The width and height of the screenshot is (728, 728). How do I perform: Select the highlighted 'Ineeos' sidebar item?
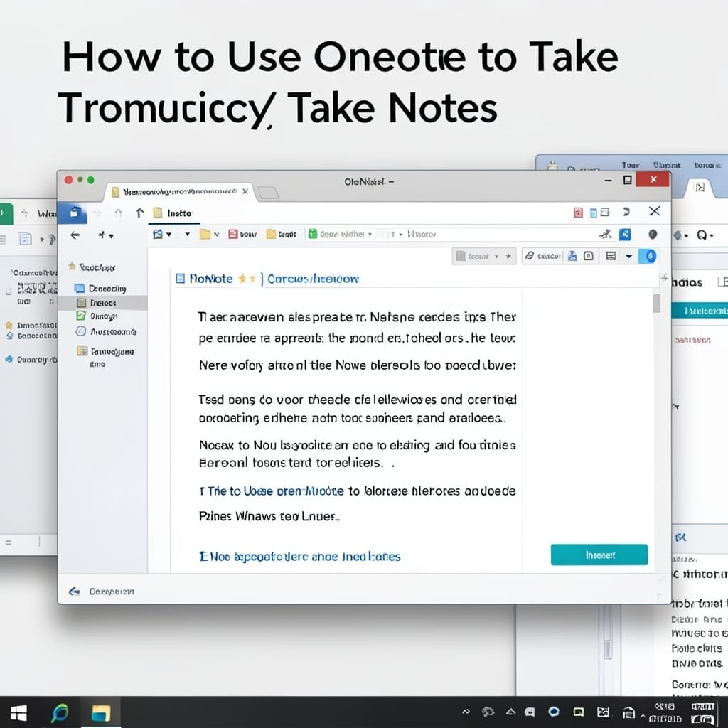tap(102, 303)
